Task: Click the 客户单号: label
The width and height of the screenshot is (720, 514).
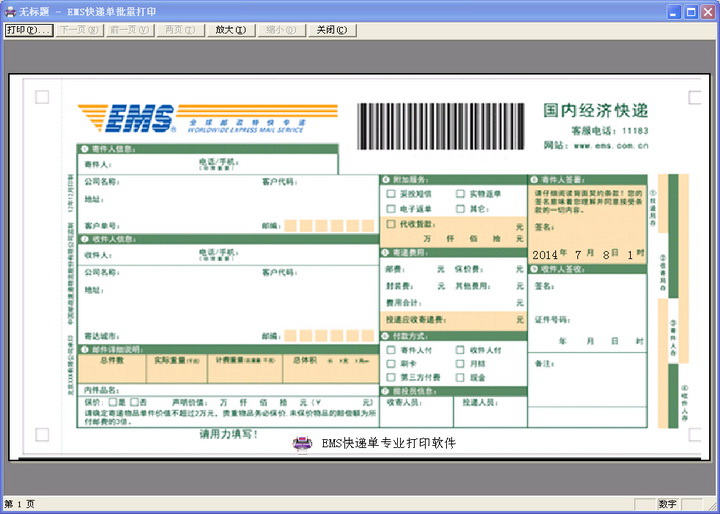Action: [102, 226]
